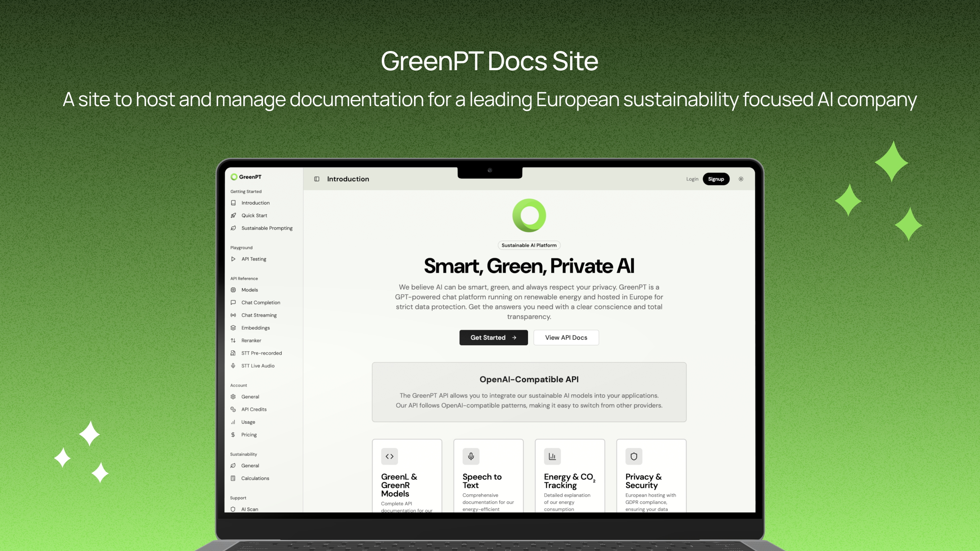Open Sustainable Prompting from the sidebar

tap(267, 228)
